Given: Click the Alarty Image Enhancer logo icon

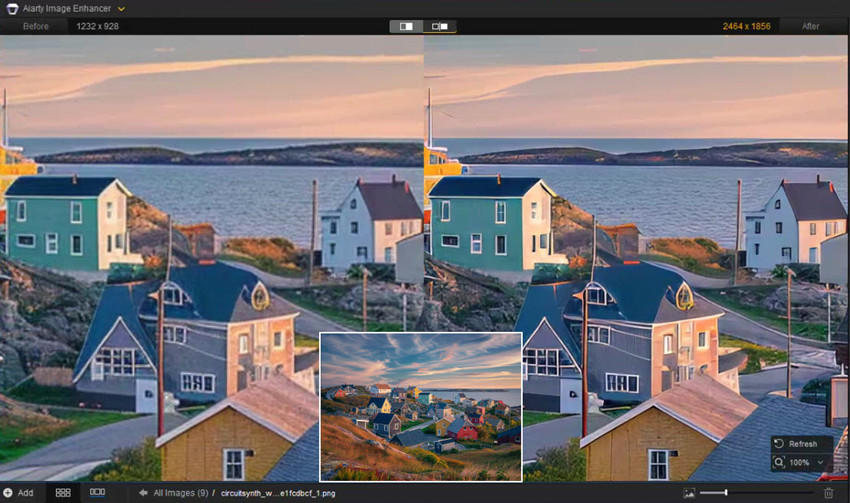Looking at the screenshot, I should (11, 8).
